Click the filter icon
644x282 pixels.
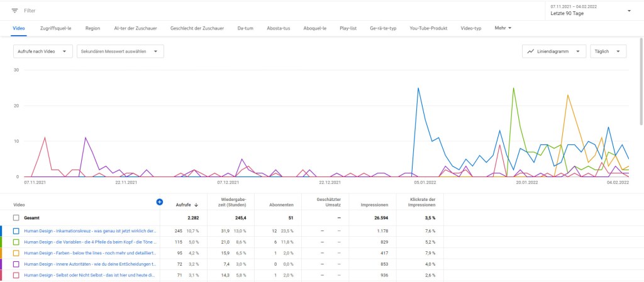pos(15,11)
